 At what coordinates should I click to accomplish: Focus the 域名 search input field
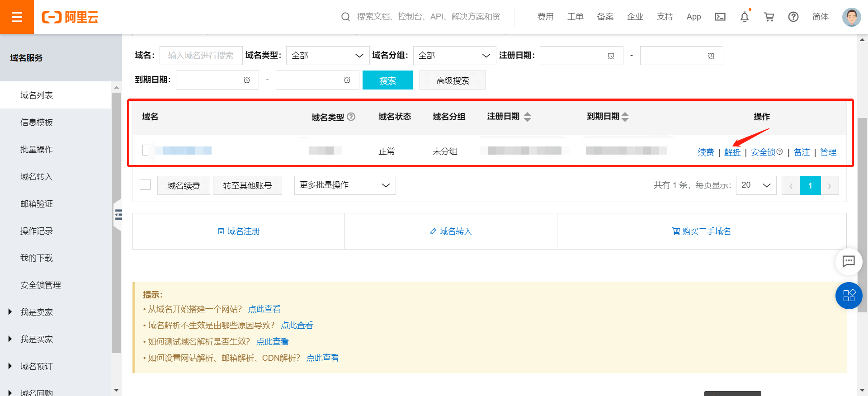pyautogui.click(x=201, y=56)
